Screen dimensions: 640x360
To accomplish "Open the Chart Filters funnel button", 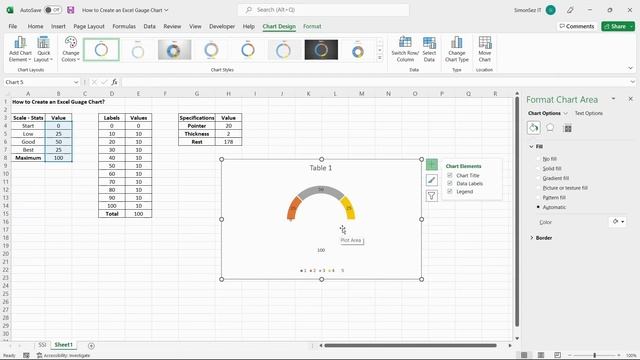I will click(431, 196).
